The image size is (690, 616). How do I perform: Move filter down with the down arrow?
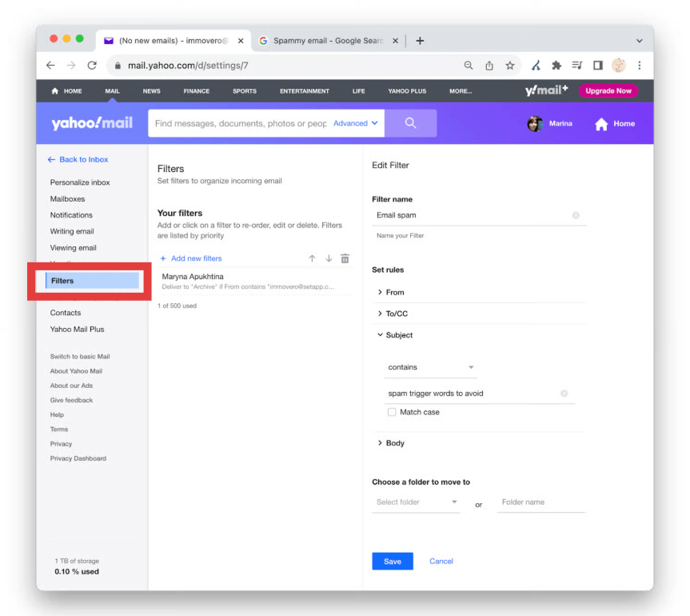click(328, 258)
